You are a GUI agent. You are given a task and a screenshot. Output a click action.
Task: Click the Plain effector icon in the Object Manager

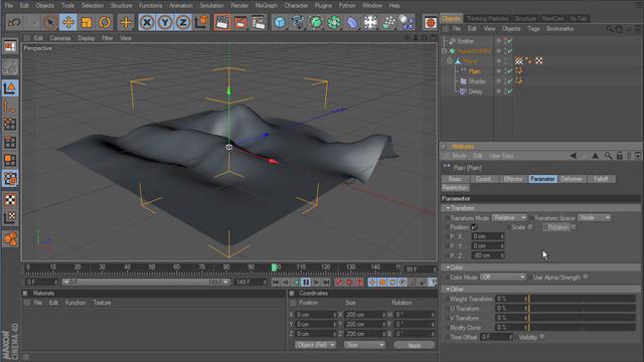point(464,71)
